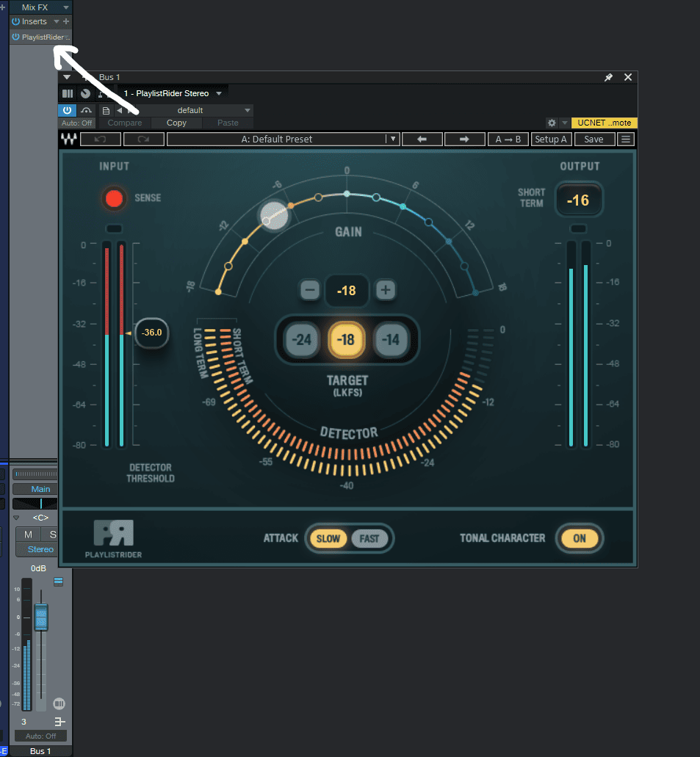700x757 pixels.
Task: Click the Bus 1 volume fader handle
Action: click(x=41, y=617)
